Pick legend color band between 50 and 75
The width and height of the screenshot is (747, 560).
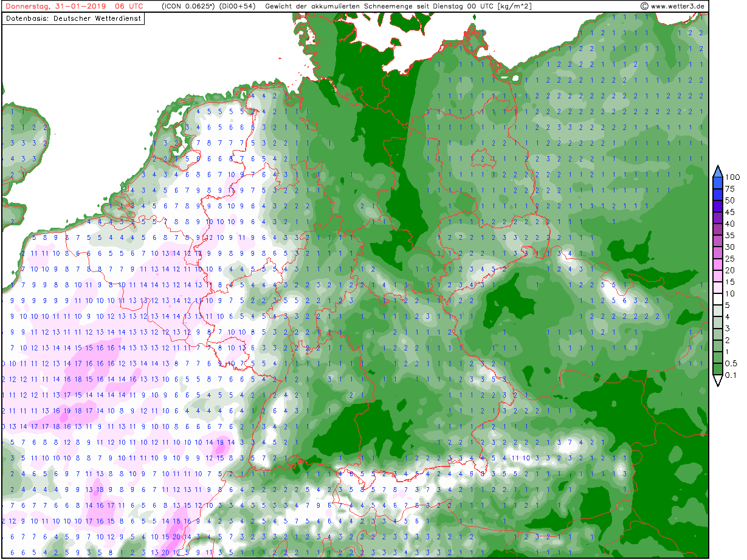(718, 194)
